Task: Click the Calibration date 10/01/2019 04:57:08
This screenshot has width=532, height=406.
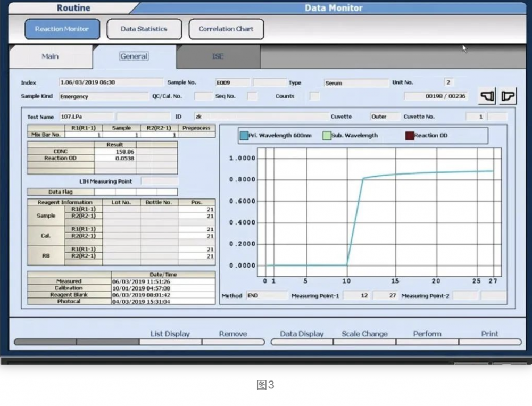Action: pos(163,288)
